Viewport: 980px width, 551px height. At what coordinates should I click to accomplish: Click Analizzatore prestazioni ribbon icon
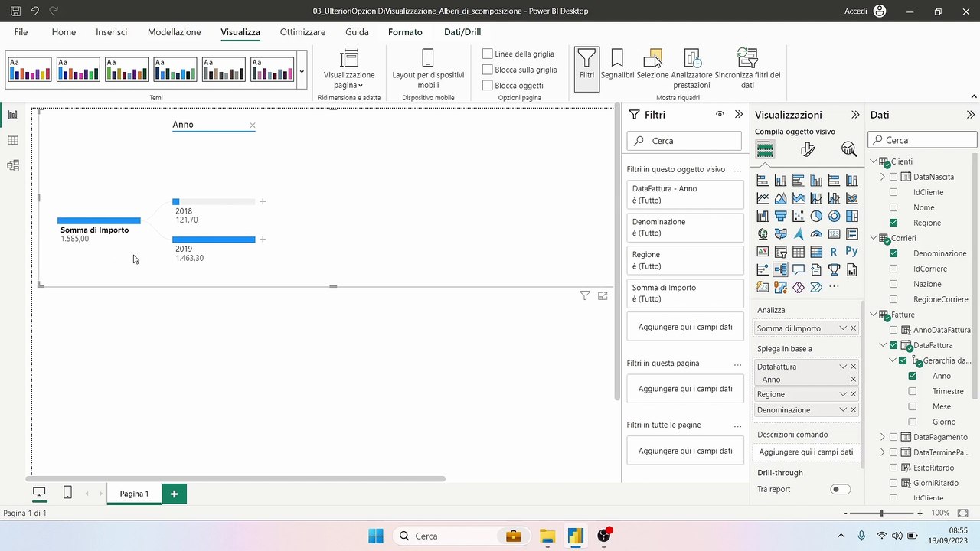click(691, 69)
